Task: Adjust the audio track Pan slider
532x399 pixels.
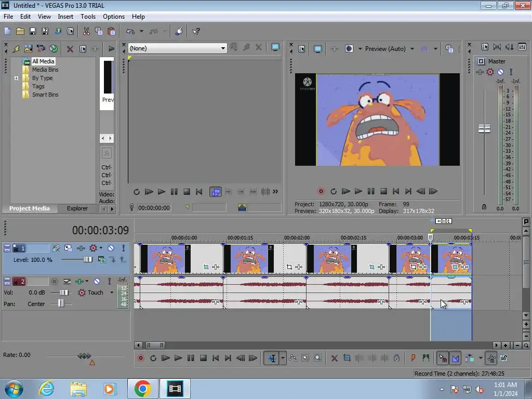Action: coord(61,303)
